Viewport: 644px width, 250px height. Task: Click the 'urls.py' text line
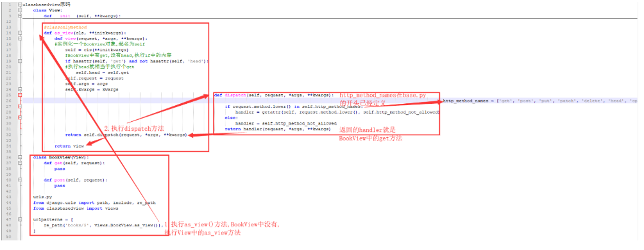tap(42, 197)
